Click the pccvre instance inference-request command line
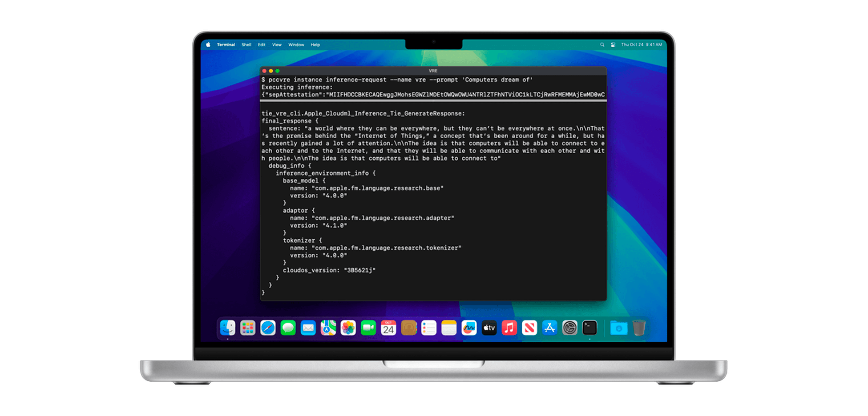This screenshot has width=868, height=416. point(397,80)
